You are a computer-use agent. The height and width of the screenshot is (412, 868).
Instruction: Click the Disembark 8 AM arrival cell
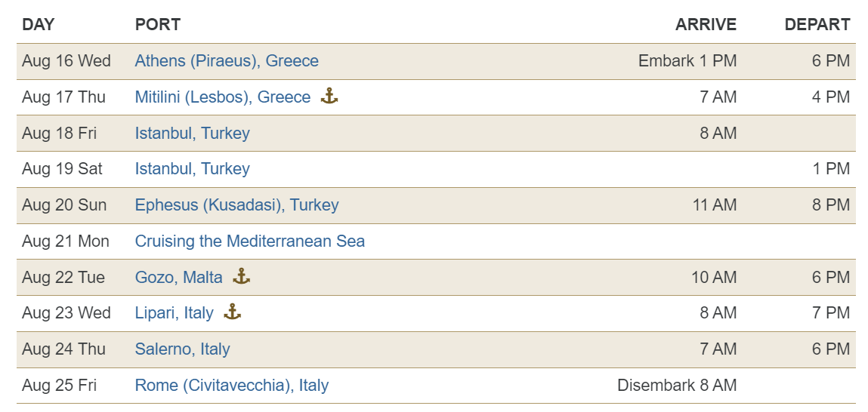[x=677, y=385]
